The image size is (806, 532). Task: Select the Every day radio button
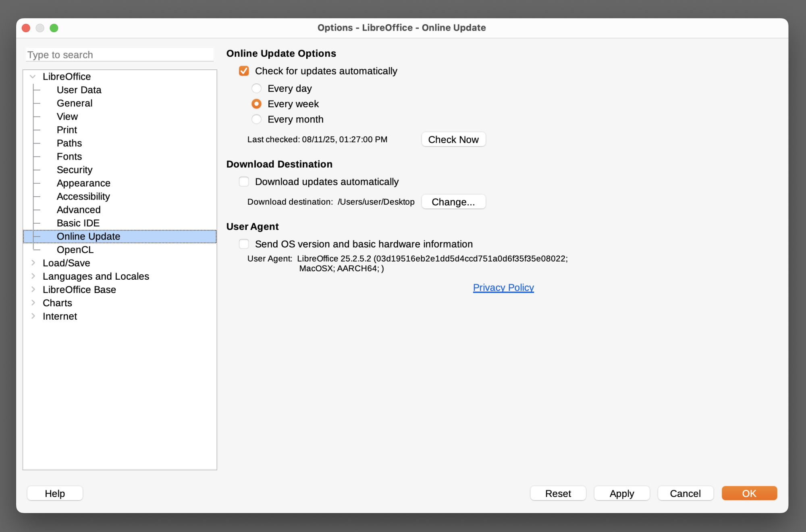click(x=256, y=88)
